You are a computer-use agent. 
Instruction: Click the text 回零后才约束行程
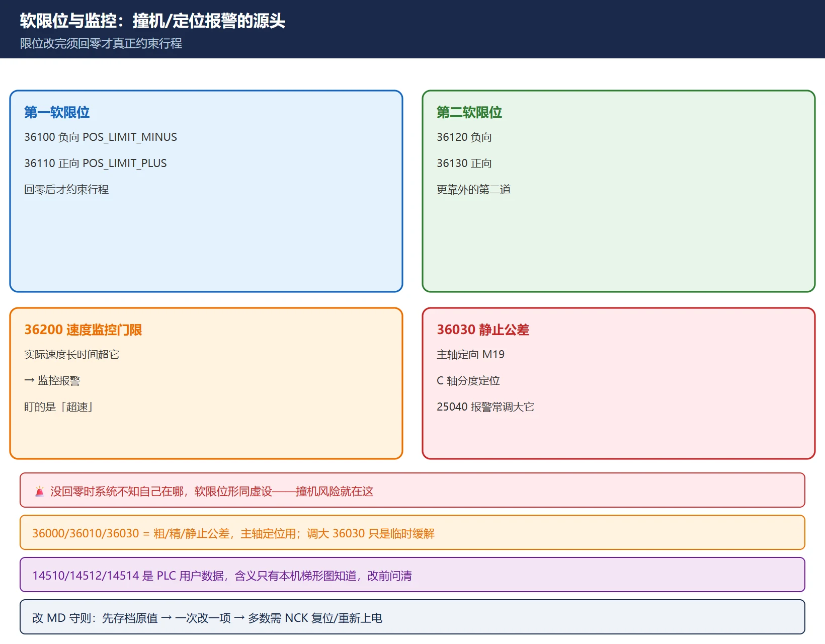click(x=66, y=190)
